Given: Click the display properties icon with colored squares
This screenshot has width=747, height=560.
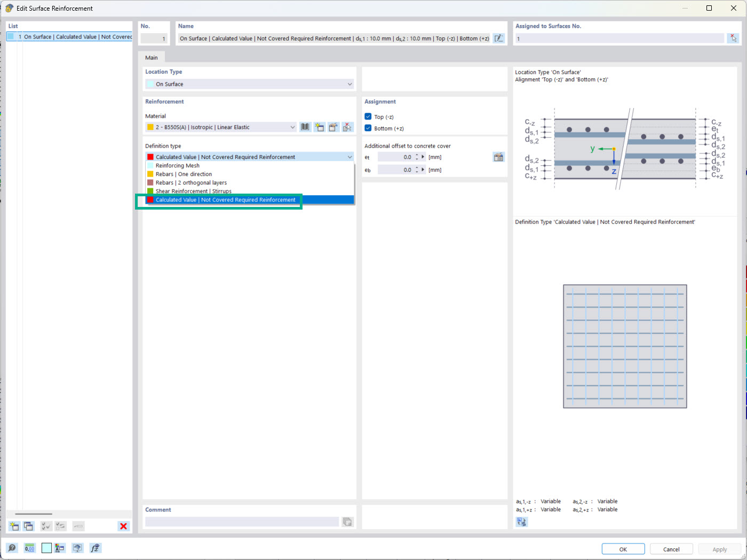Looking at the screenshot, I should [60, 548].
